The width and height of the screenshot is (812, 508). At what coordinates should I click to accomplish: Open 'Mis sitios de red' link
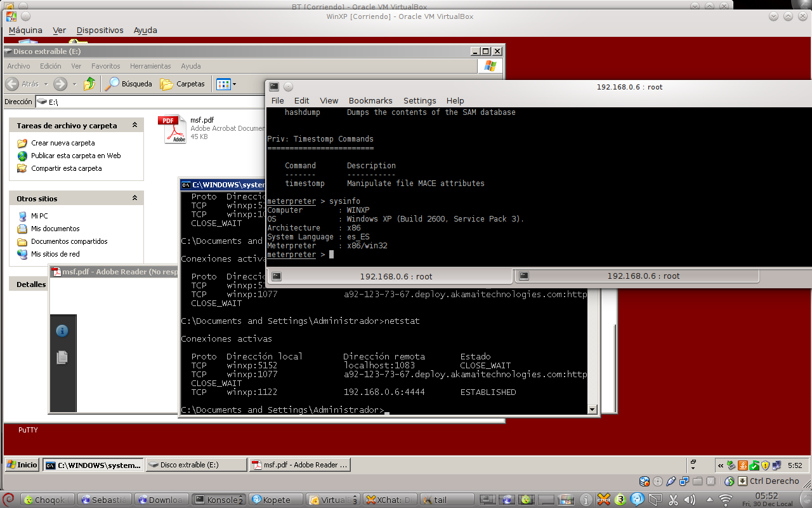pyautogui.click(x=55, y=254)
